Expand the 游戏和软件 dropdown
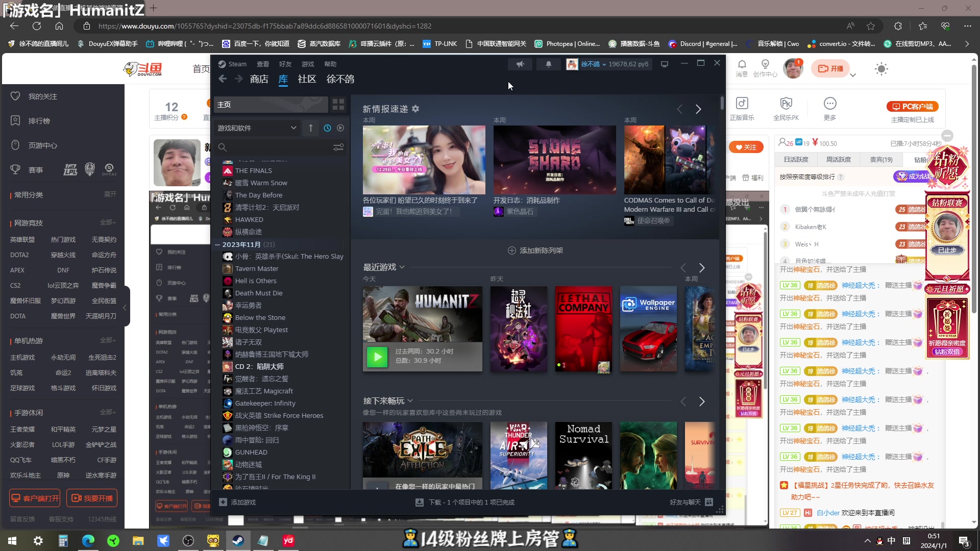Screen dimensions: 980x551 (257, 128)
